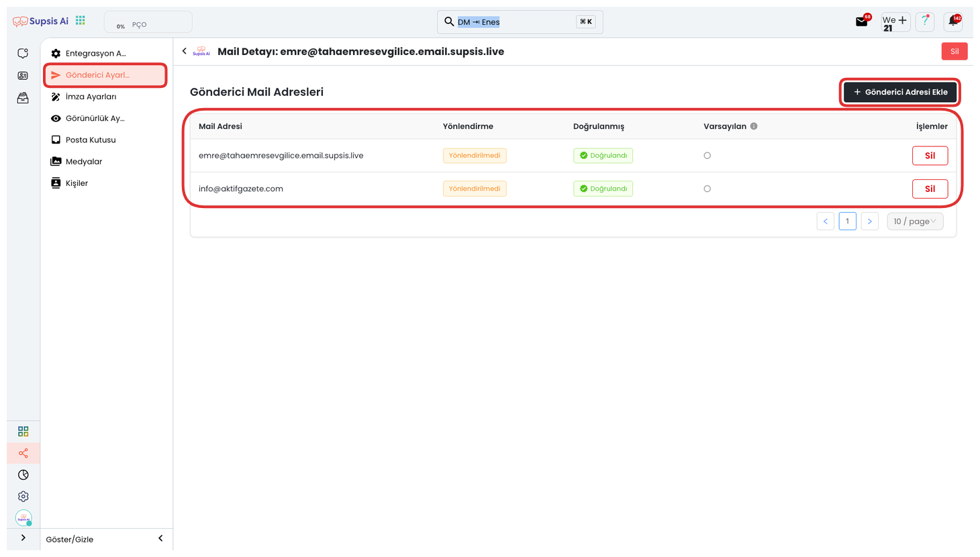The width and height of the screenshot is (980, 557).
Task: Click the Doğrulanmış column header
Action: [599, 126]
